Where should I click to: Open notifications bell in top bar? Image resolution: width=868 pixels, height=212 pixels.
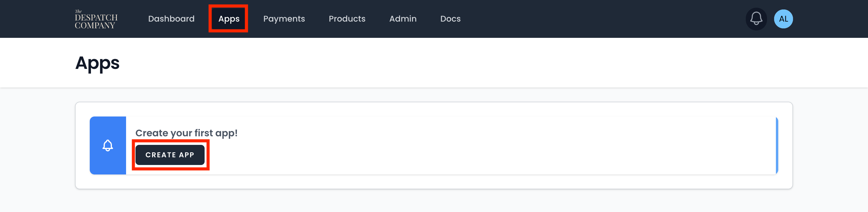(x=756, y=19)
